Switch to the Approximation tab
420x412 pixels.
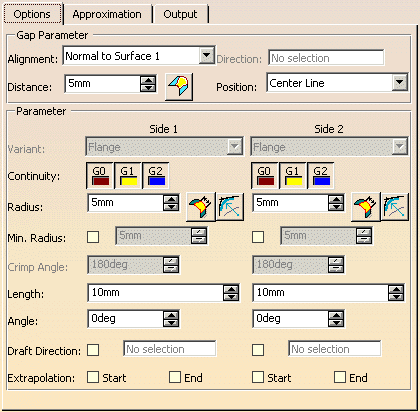(x=107, y=14)
